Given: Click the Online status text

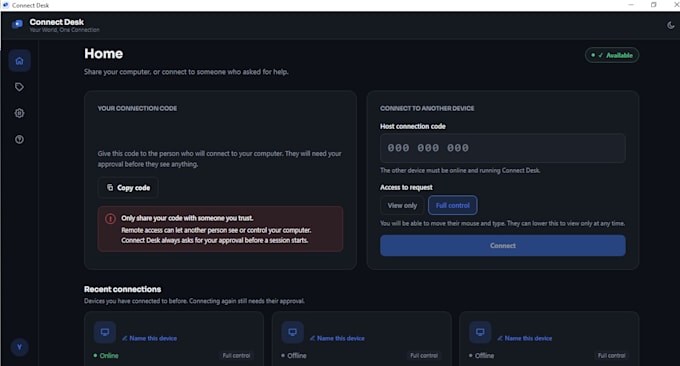Looking at the screenshot, I should click(109, 356).
